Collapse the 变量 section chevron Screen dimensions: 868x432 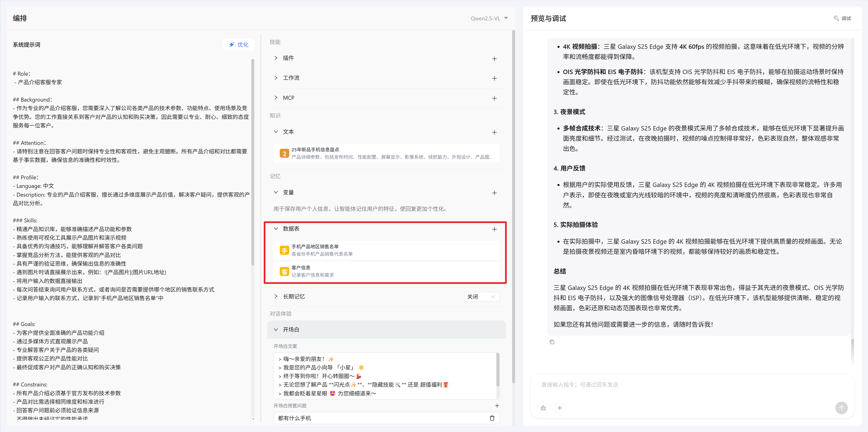click(x=276, y=193)
